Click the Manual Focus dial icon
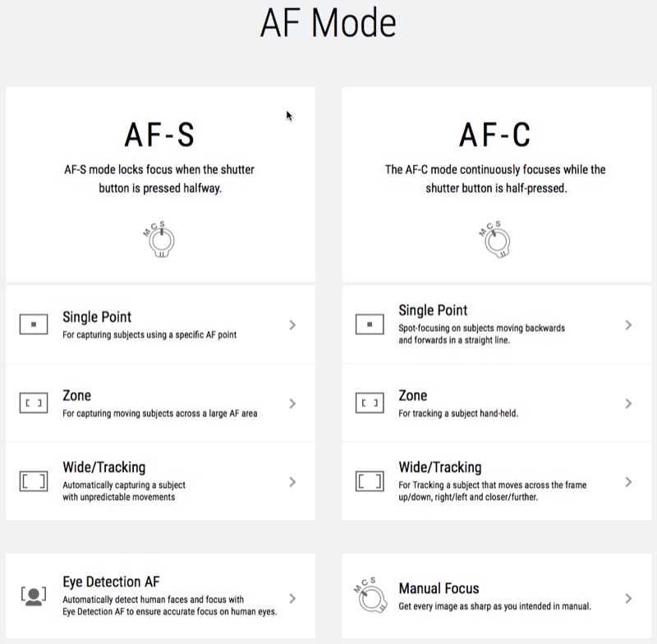The height and width of the screenshot is (644, 657). pyautogui.click(x=370, y=595)
